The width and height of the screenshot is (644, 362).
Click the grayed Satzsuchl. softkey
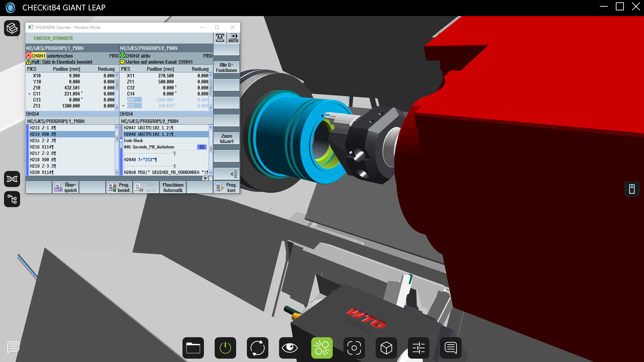146,187
